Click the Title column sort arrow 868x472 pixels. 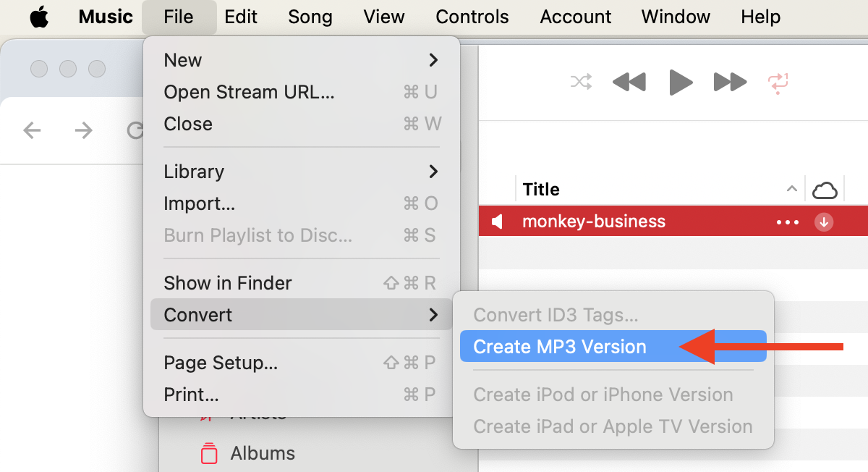coord(791,188)
